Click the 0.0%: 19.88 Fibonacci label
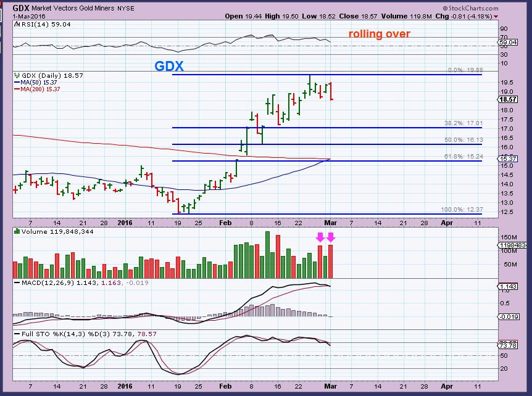The image size is (532, 396). [x=465, y=70]
